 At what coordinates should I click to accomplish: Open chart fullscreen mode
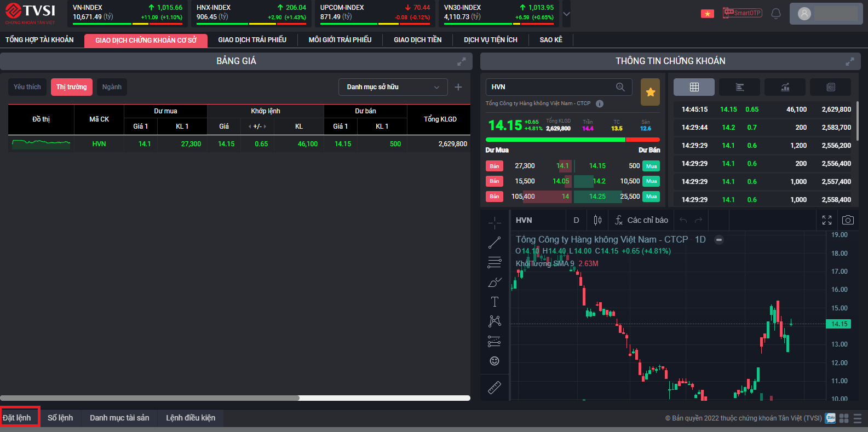pyautogui.click(x=827, y=220)
